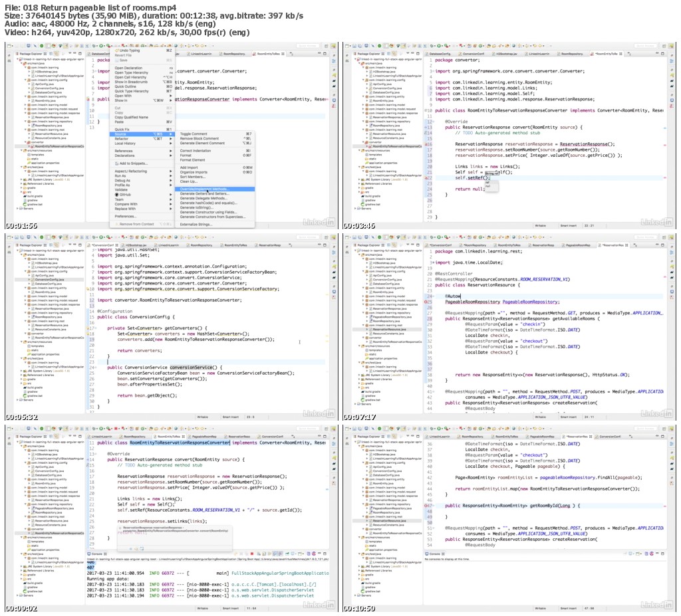Open the Source submenu arrow in the 00:01:56 context menu
The height and width of the screenshot is (616, 681).
pos(170,134)
